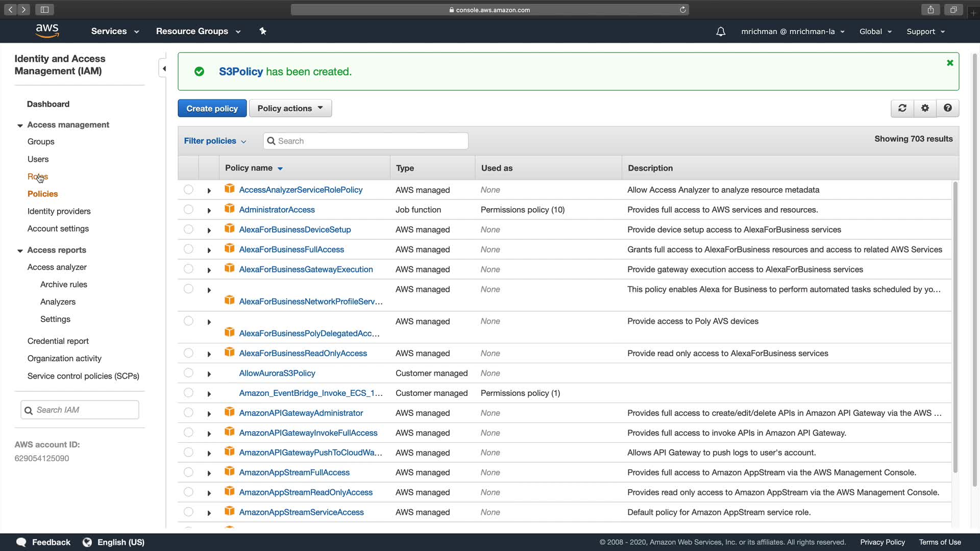Click the Create policy button
The width and height of the screenshot is (980, 551).
pos(212,108)
